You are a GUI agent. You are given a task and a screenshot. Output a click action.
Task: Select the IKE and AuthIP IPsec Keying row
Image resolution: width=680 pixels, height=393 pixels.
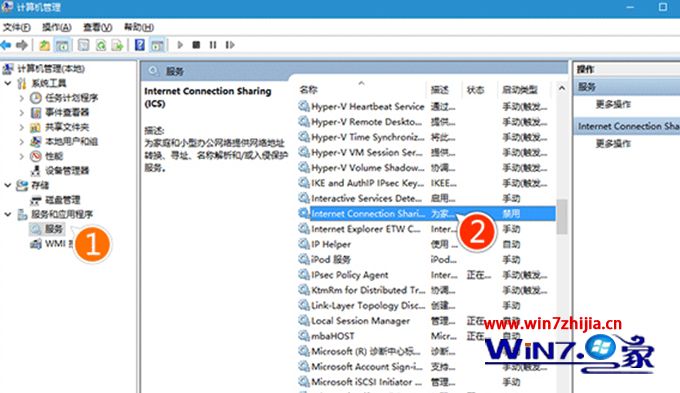(426, 183)
